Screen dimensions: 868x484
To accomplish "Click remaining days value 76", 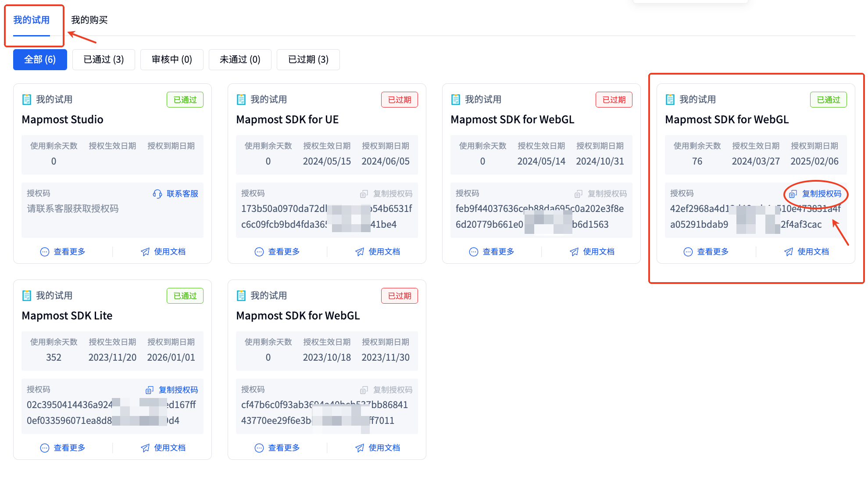I will (x=697, y=161).
